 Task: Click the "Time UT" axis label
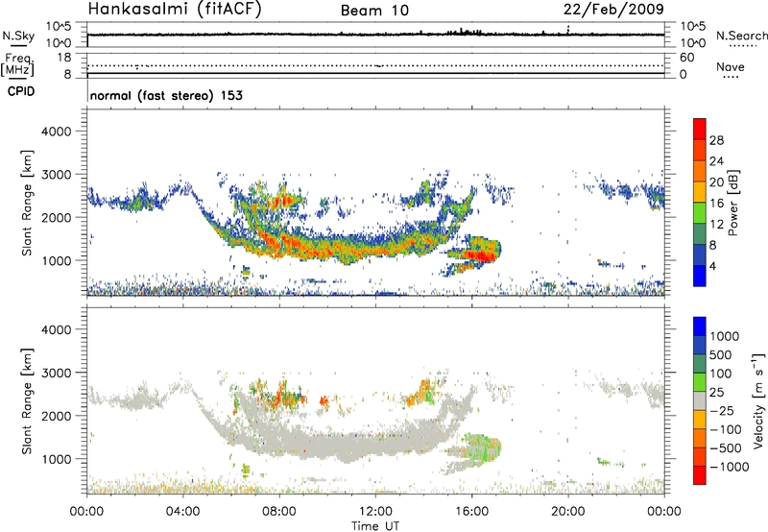coord(375,526)
